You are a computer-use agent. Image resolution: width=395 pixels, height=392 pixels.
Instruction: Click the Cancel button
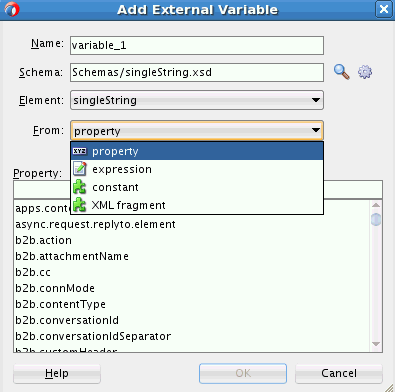pyautogui.click(x=339, y=373)
